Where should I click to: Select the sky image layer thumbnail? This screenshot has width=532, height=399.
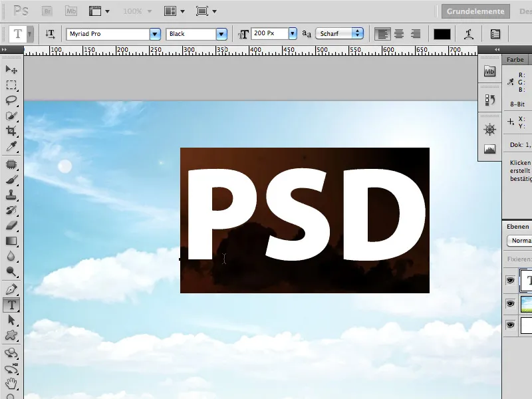pos(526,304)
